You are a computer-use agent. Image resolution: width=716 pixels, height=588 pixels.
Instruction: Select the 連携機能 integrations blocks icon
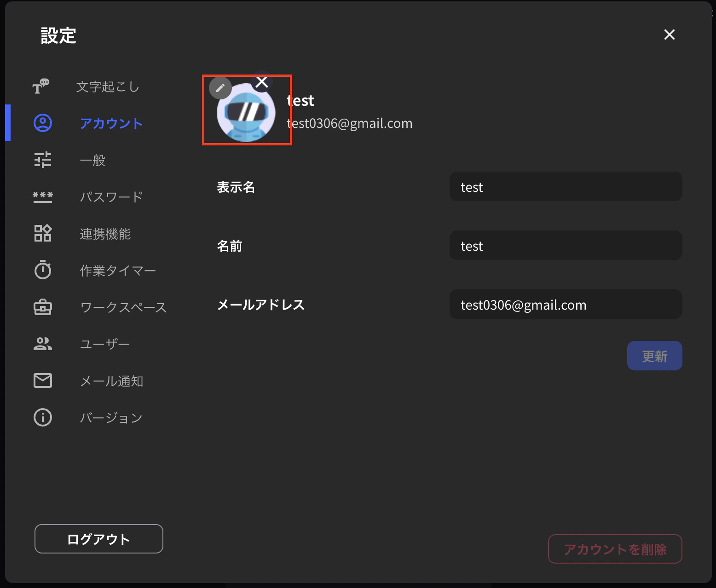coord(43,233)
